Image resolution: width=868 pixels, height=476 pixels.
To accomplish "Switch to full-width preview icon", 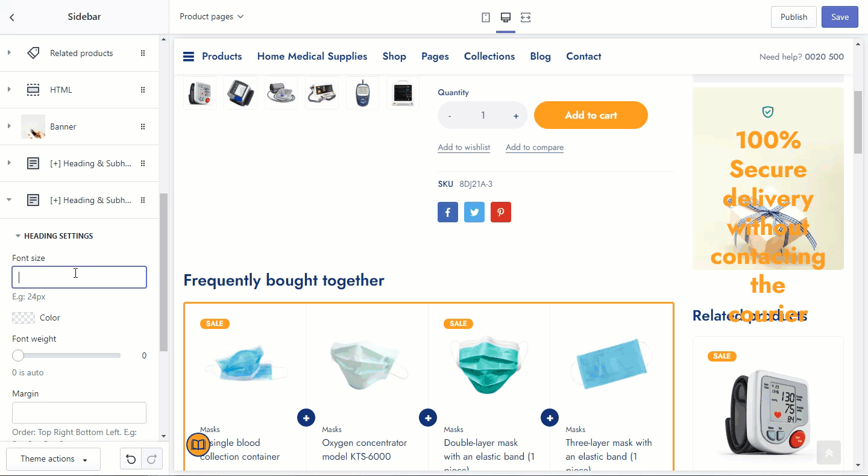I will pos(526,17).
